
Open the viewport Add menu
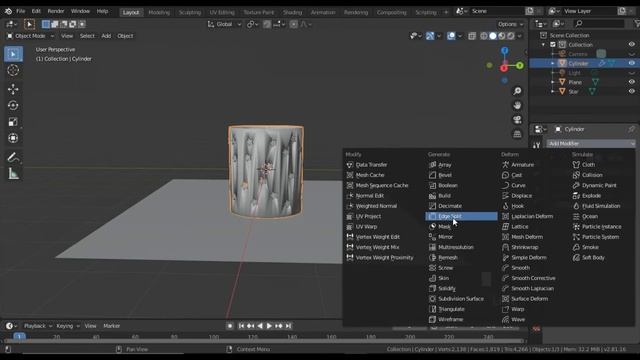(106, 36)
